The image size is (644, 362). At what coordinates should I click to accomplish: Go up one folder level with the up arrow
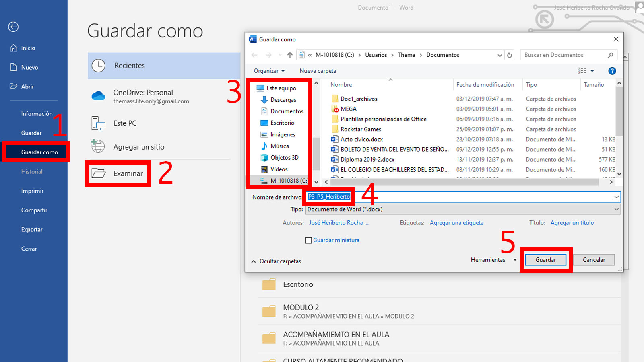pos(290,55)
